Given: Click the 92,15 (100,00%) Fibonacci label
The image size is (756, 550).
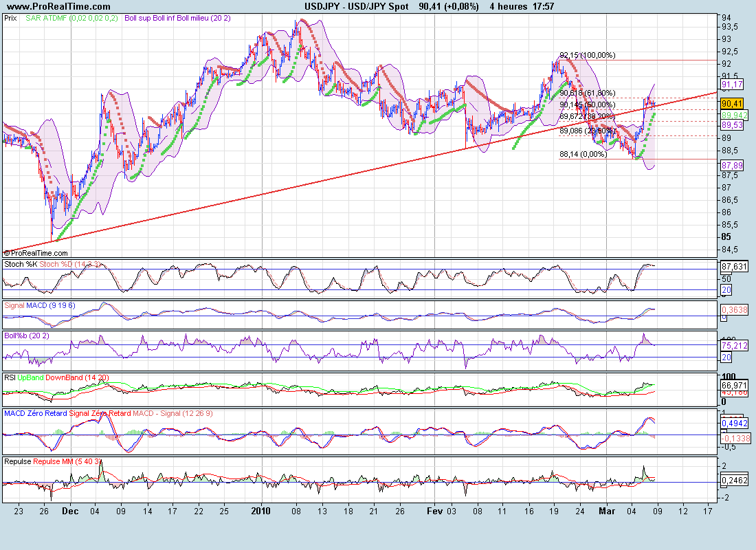Looking at the screenshot, I should click(x=587, y=55).
